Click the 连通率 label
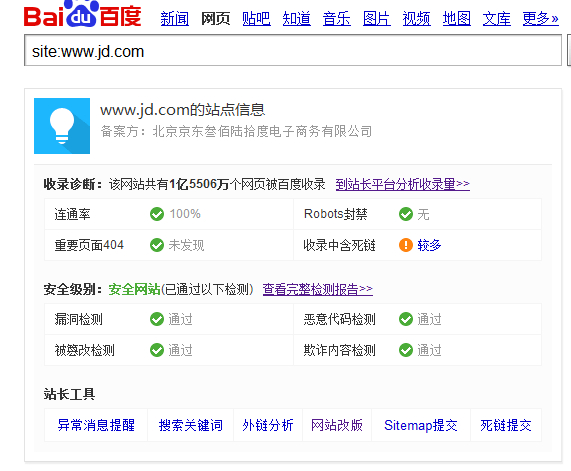Viewport: 571px width, 471px height. pyautogui.click(x=72, y=214)
